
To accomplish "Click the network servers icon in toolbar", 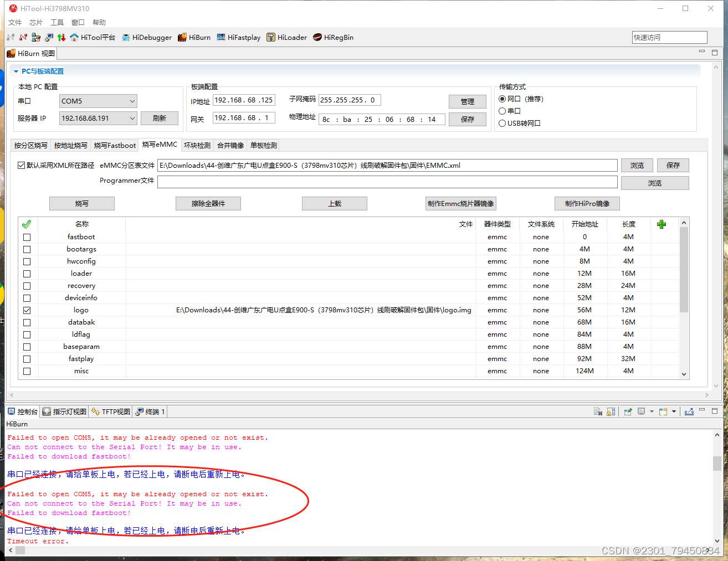I will pyautogui.click(x=36, y=37).
